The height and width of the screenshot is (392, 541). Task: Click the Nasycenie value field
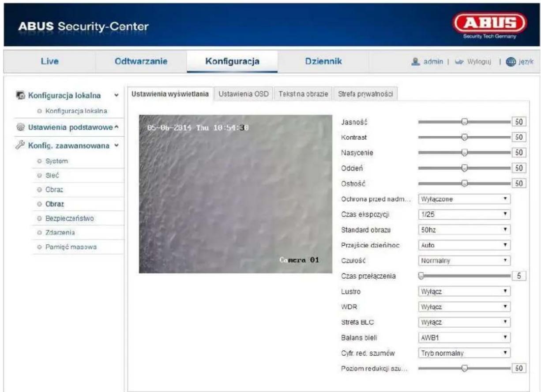click(x=519, y=153)
